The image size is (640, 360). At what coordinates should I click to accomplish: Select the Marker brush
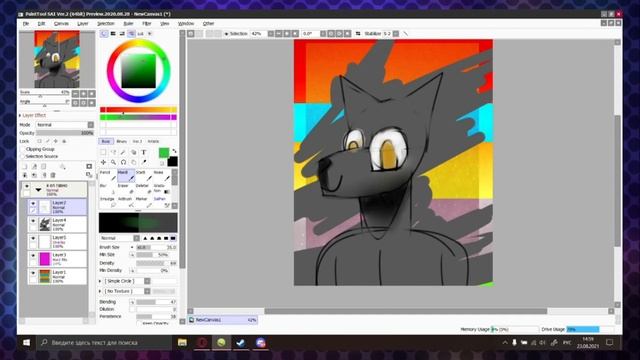coord(144,202)
